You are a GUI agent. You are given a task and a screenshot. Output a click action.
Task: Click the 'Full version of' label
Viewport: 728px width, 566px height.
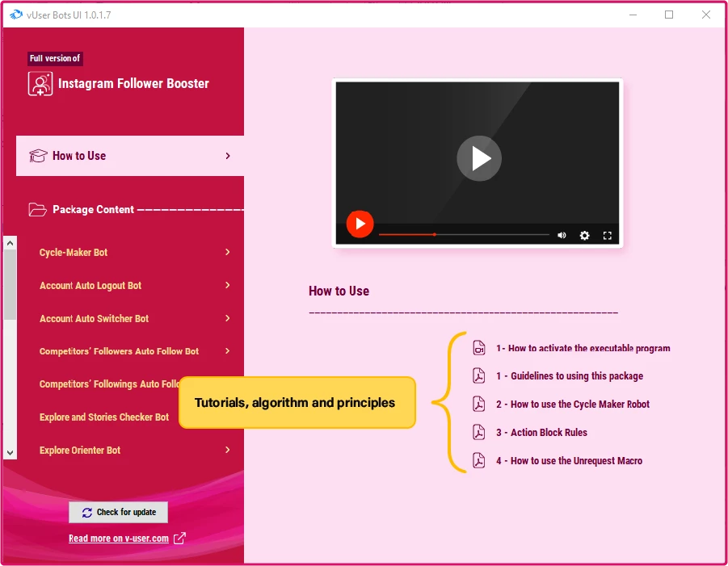click(55, 58)
